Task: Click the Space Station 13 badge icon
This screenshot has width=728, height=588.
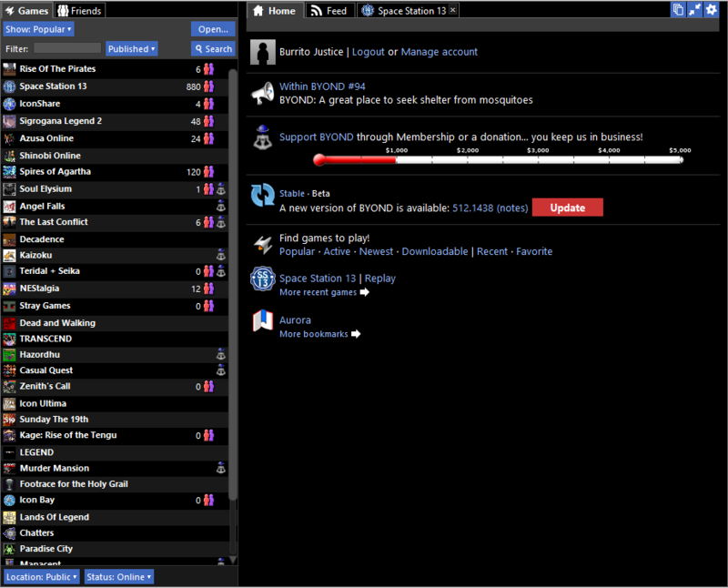Action: (x=263, y=279)
